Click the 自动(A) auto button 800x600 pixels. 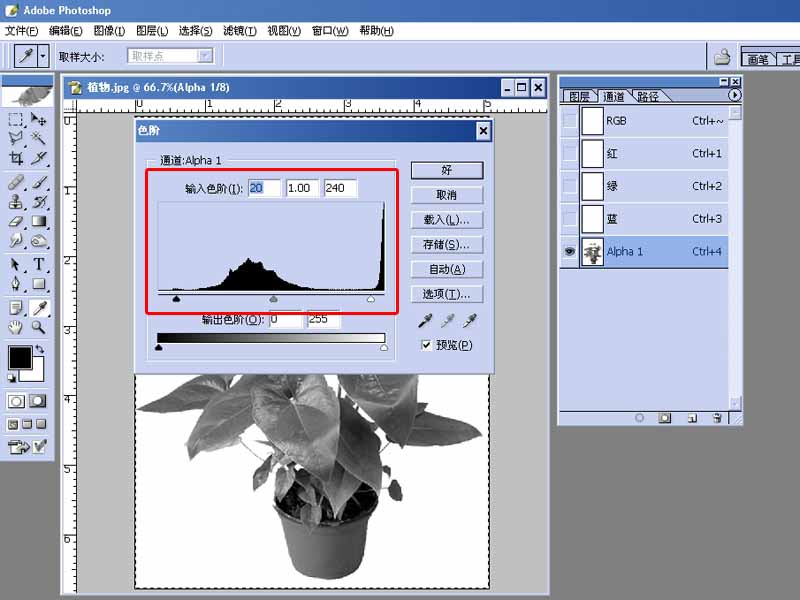click(446, 269)
